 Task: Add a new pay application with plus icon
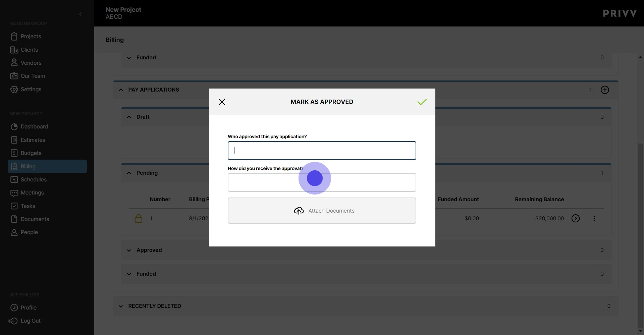[605, 90]
